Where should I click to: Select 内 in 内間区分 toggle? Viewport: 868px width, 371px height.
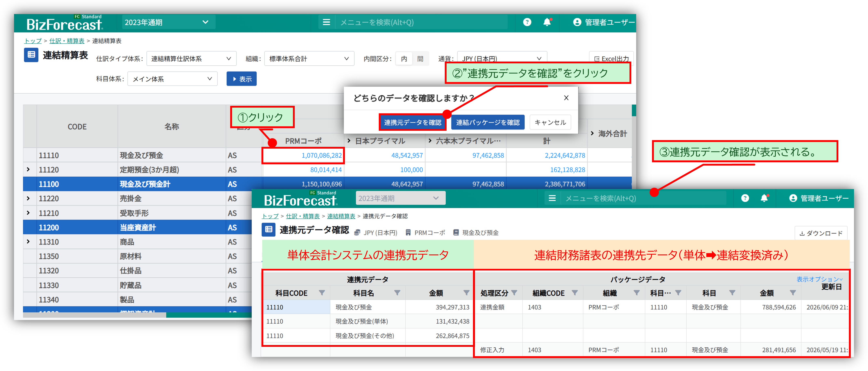404,59
